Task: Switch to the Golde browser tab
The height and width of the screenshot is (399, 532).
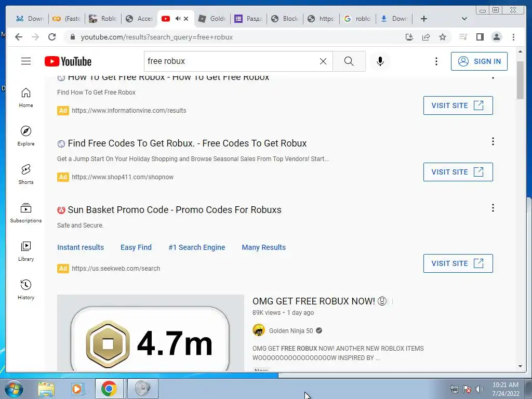Action: pyautogui.click(x=212, y=19)
